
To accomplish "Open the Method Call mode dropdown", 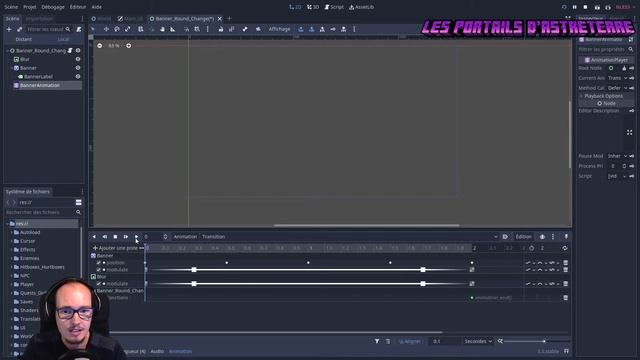I will click(617, 88).
